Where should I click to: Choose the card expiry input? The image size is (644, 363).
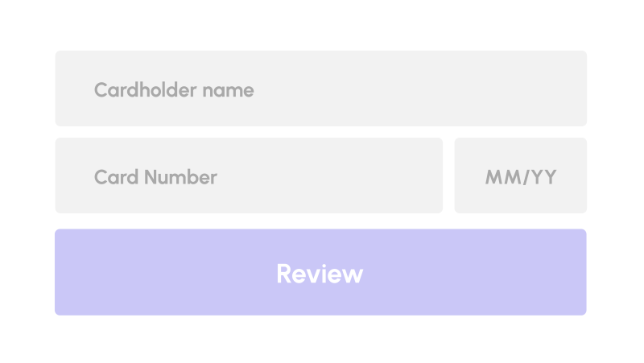[x=520, y=175]
